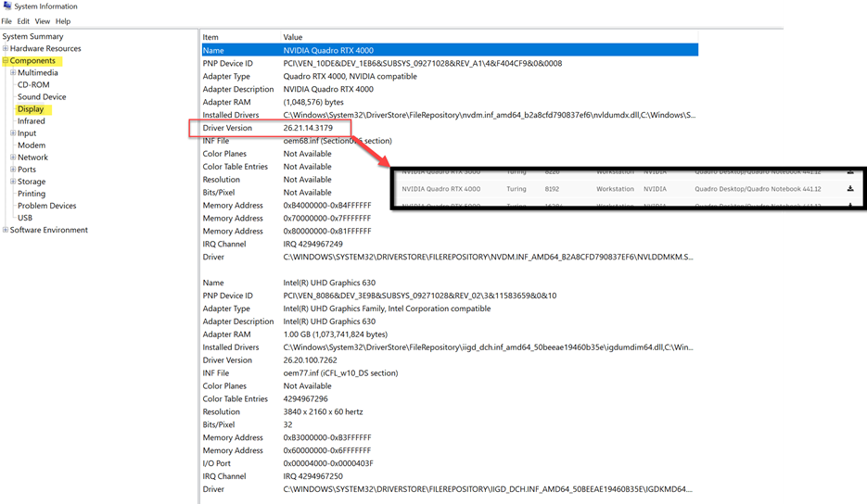Click I/O Port value 0x00004000-0x0000403F
867x504 pixels.
328,463
